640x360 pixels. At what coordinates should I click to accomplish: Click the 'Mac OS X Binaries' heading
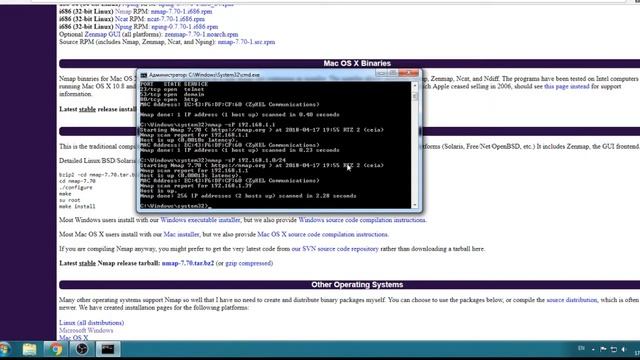(357, 63)
